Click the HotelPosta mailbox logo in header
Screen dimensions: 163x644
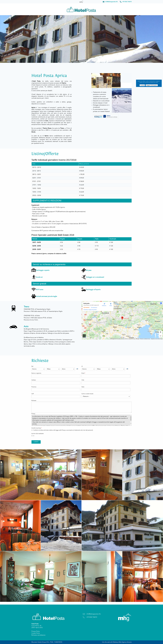pos(81,10)
